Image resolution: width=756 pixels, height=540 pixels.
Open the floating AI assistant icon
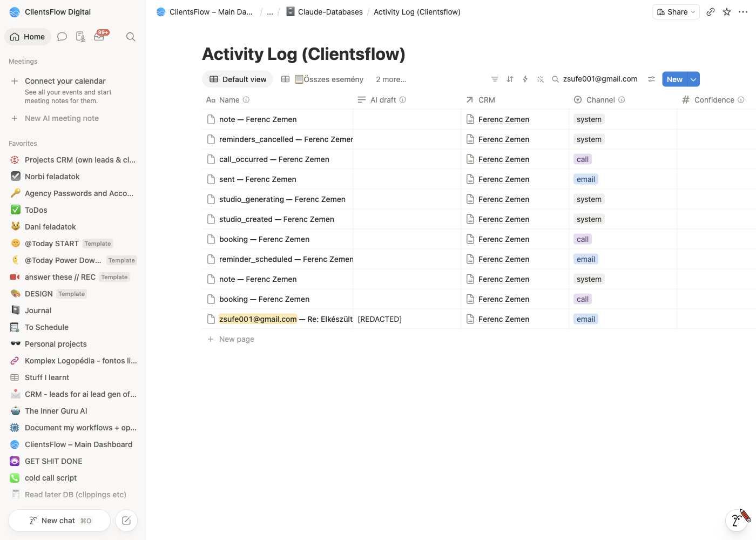pos(737,520)
